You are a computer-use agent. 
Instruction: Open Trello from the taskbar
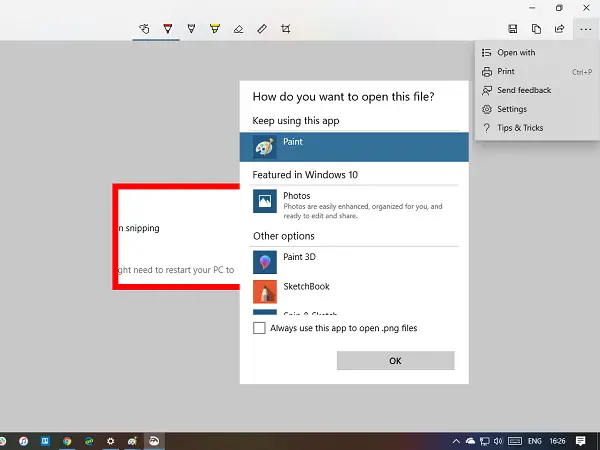pyautogui.click(x=45, y=441)
